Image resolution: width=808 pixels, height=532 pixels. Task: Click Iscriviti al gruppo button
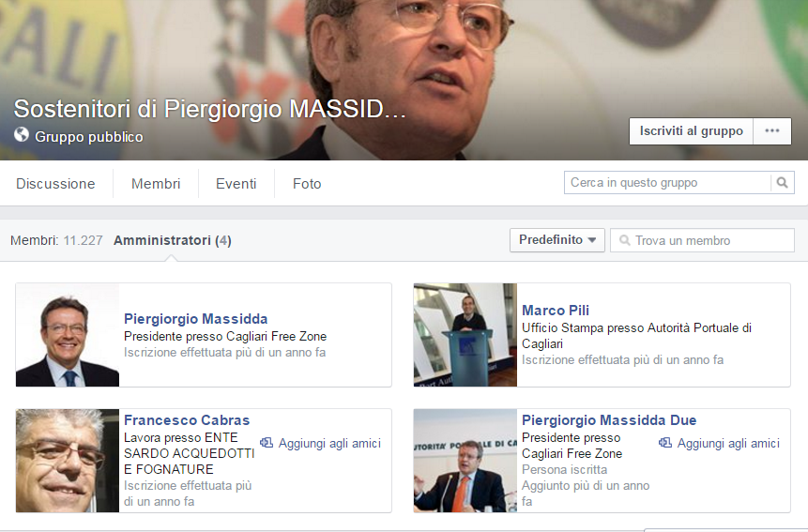point(691,130)
